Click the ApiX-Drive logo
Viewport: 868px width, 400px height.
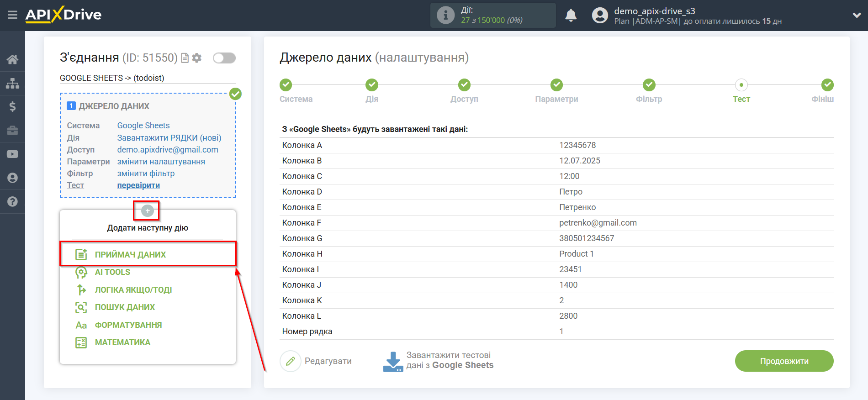(63, 15)
